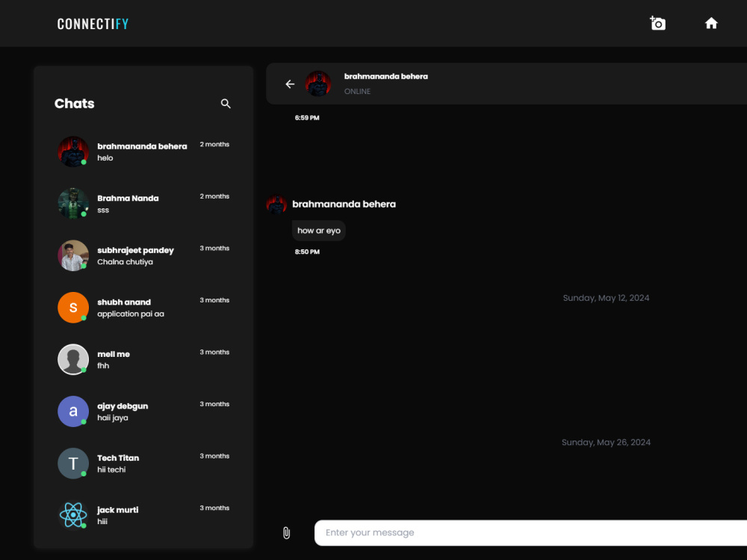Open chat with Tech Titan
Image resolution: width=747 pixels, height=560 pixels.
pyautogui.click(x=143, y=463)
